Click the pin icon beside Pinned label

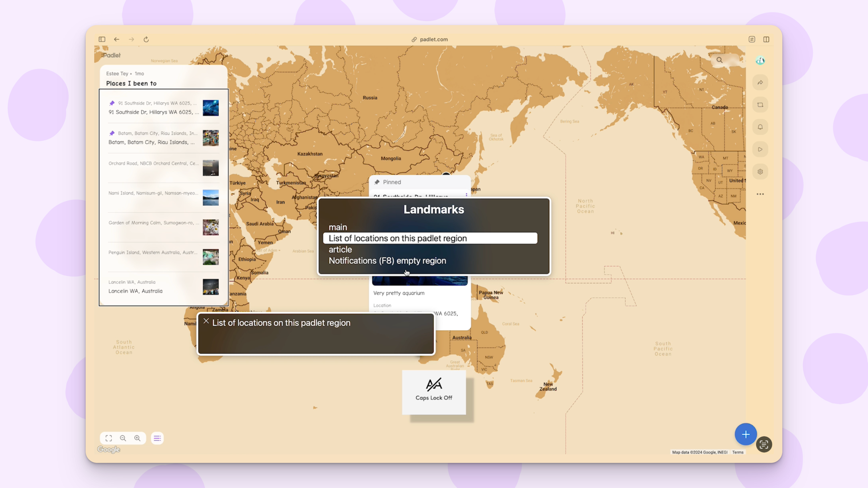(x=377, y=182)
